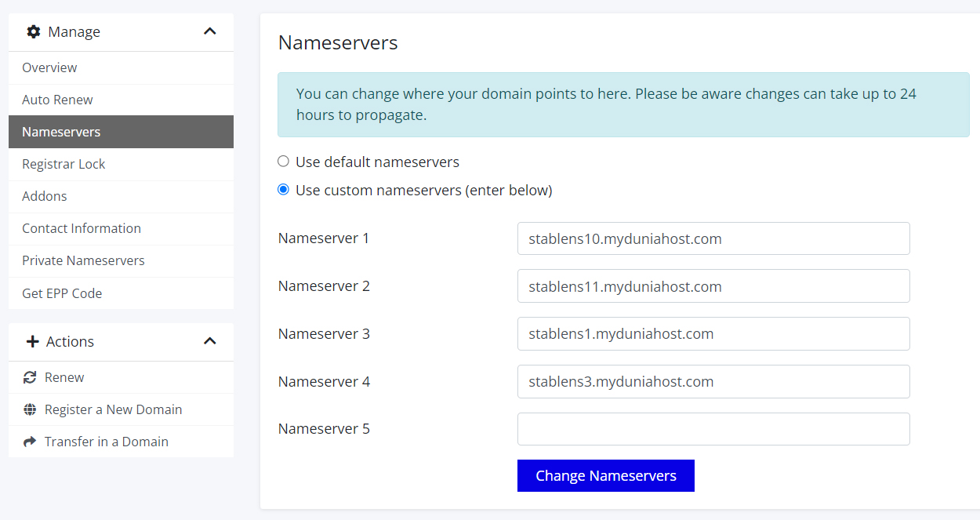Screen dimensions: 980x520
Task: Click the gear icon beside Manage
Action: pos(33,32)
